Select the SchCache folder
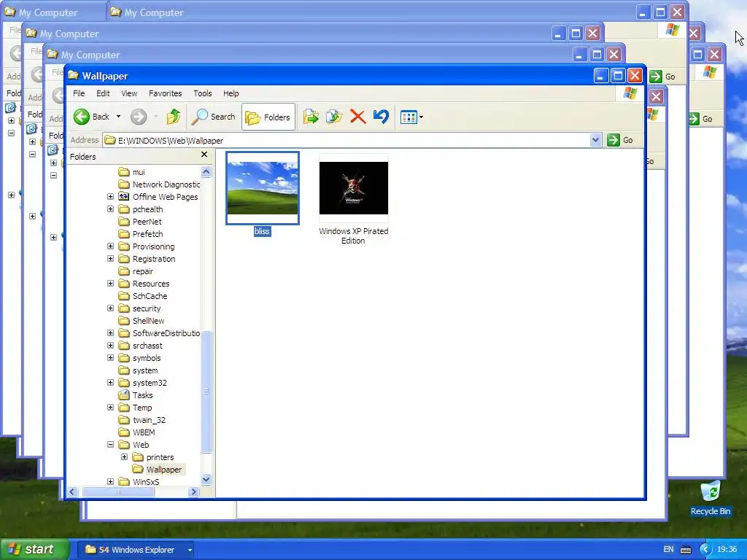The image size is (747, 560). (x=143, y=296)
